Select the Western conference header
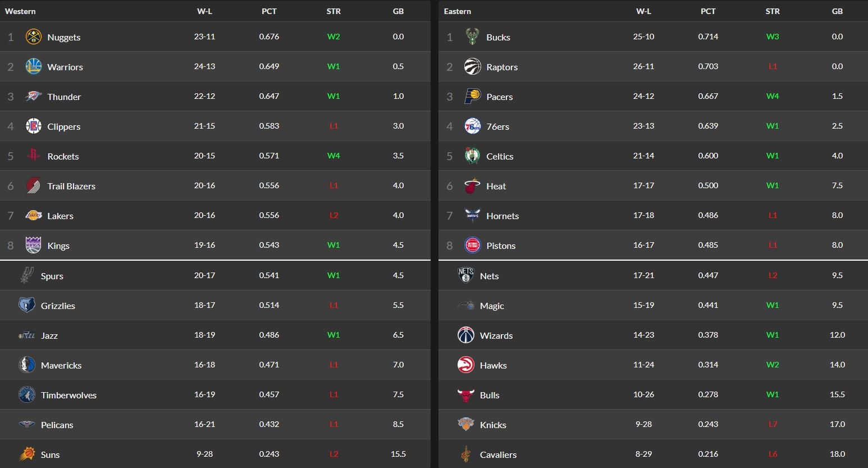 [x=20, y=11]
